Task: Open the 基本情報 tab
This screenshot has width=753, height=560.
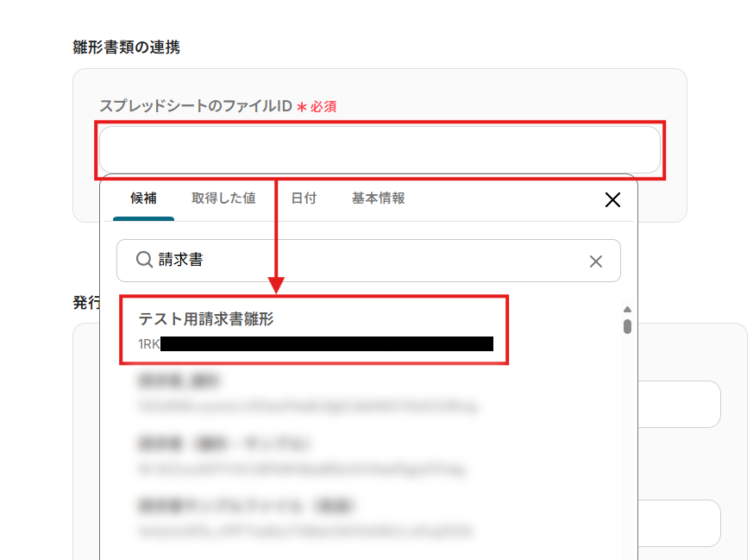Action: (x=378, y=198)
